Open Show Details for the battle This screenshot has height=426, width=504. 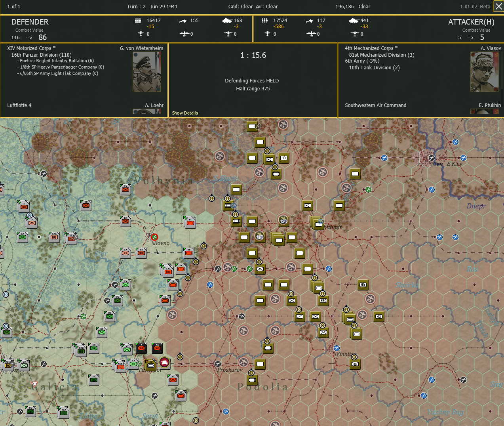185,113
